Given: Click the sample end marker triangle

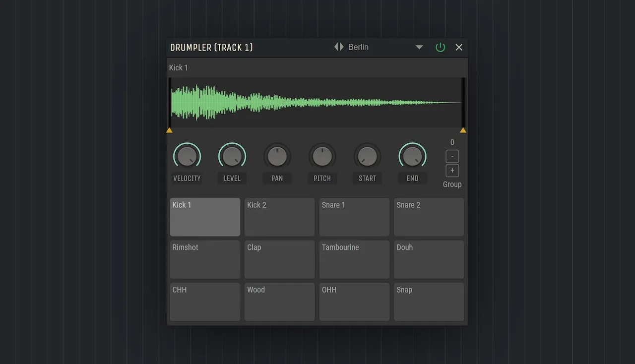Looking at the screenshot, I should point(463,130).
